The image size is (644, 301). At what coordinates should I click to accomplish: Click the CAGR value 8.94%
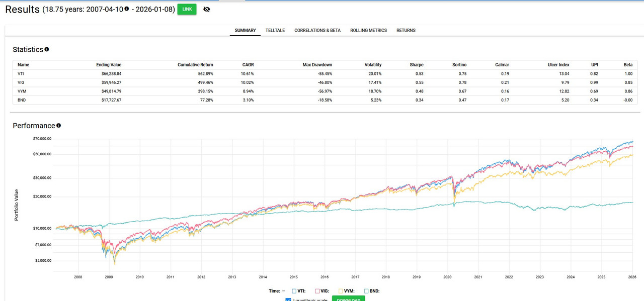pyautogui.click(x=249, y=91)
